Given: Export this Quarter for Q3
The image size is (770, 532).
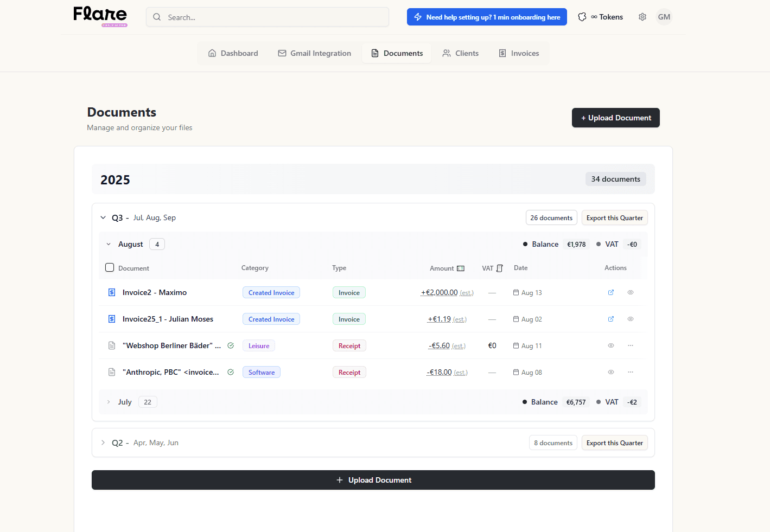Looking at the screenshot, I should coord(614,217).
